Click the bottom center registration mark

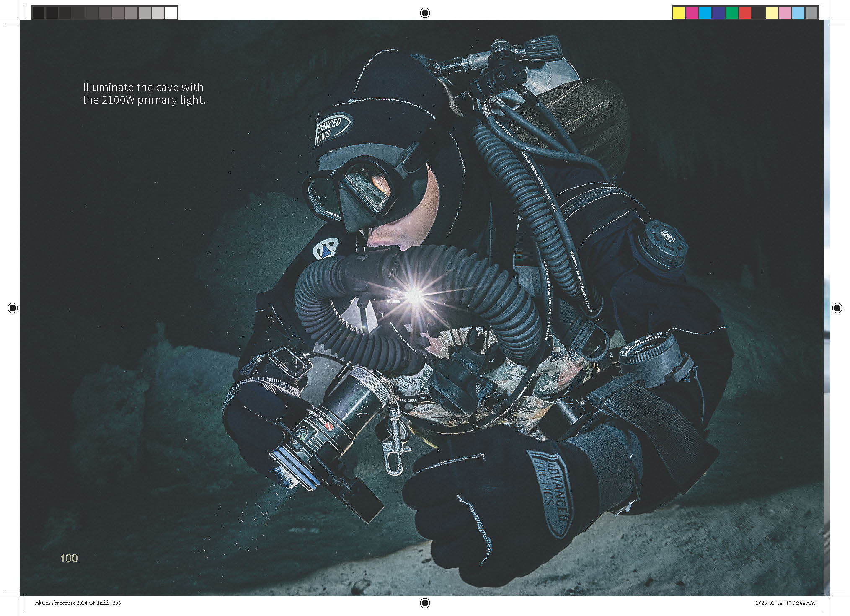pos(425,603)
